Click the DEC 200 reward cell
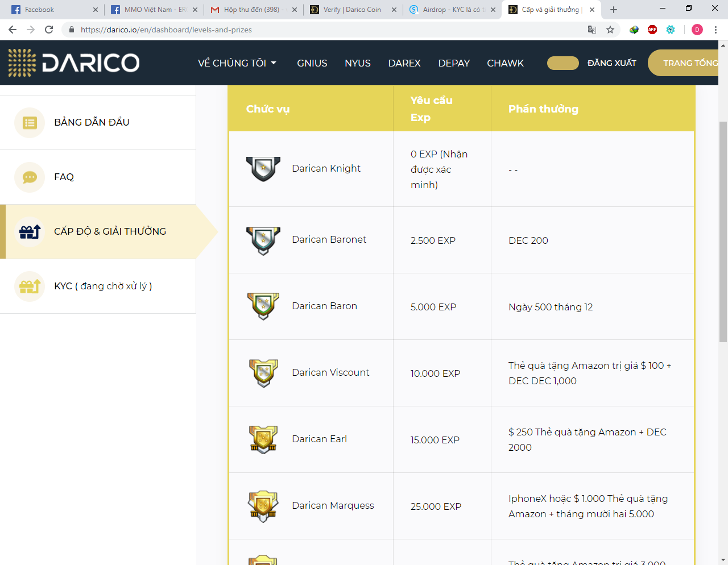 coord(593,240)
